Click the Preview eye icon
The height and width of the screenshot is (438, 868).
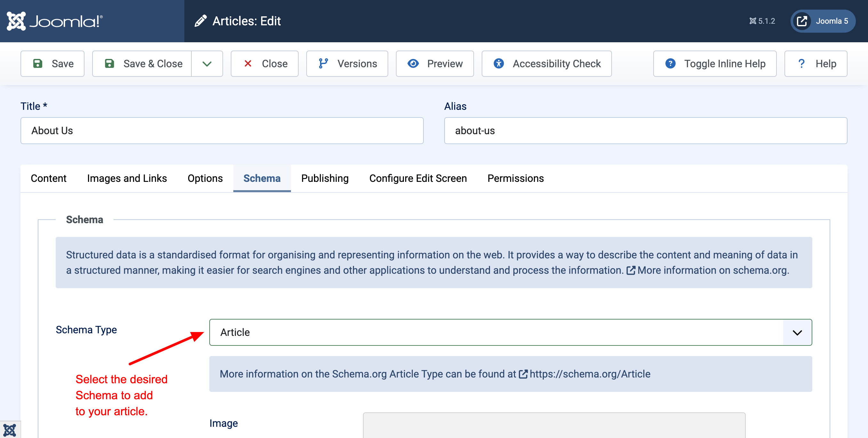pos(413,63)
